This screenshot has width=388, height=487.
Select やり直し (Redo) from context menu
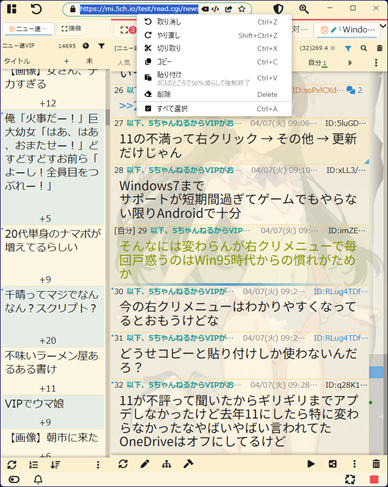pyautogui.click(x=214, y=35)
